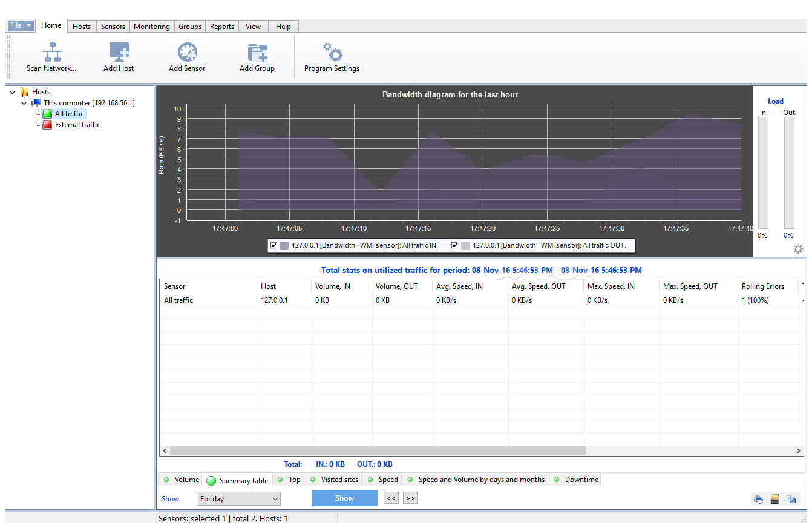Switch to the Reports ribbon tab
This screenshot has height=528, width=812.
222,27
